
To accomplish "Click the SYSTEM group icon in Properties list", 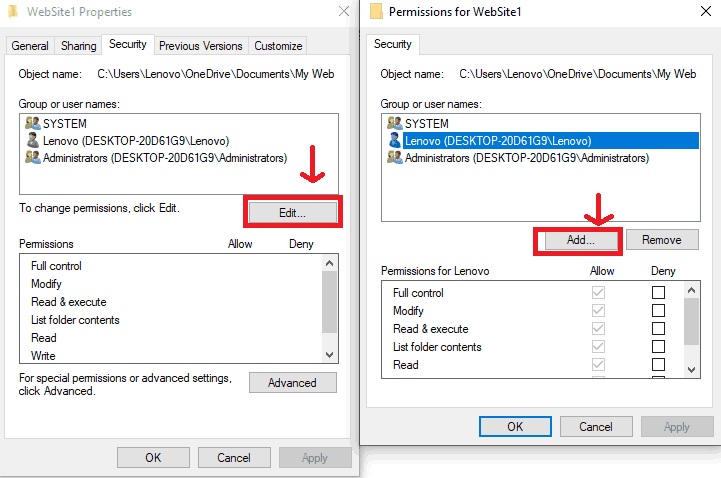I will coord(31,123).
